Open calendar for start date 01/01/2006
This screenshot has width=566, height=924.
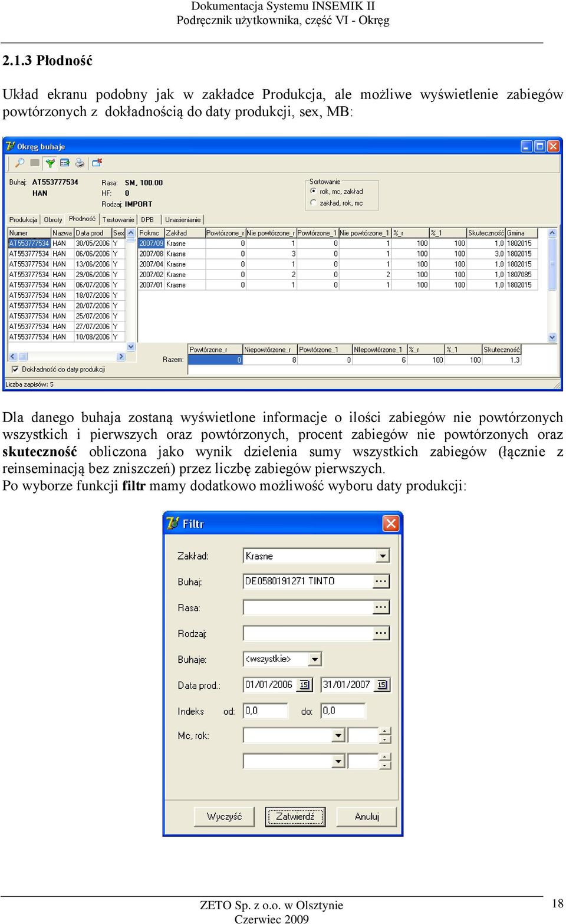coord(304,685)
